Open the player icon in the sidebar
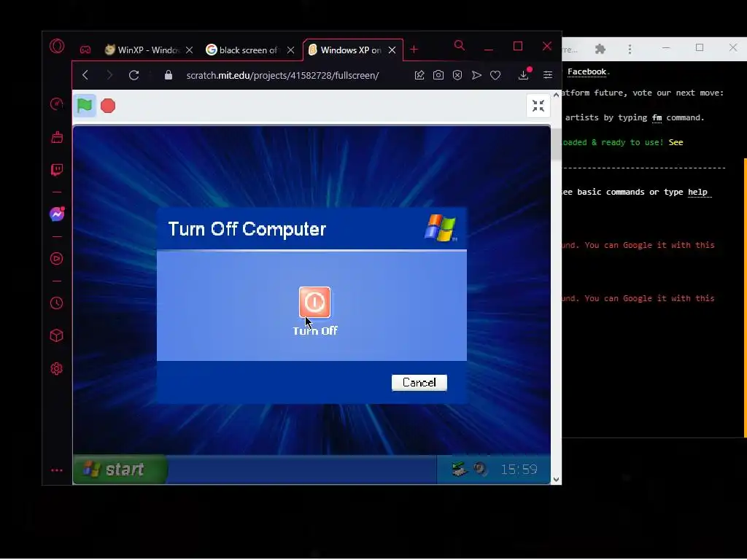The image size is (747, 560). (57, 259)
